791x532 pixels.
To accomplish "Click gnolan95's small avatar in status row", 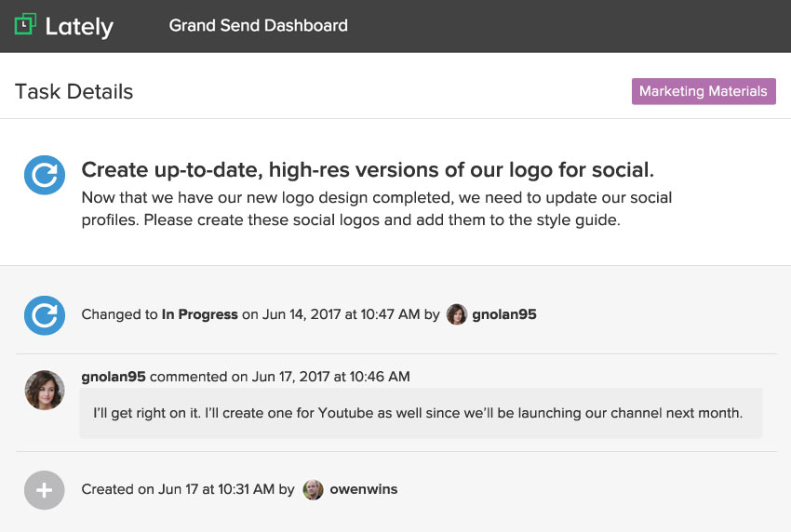I will click(x=456, y=314).
